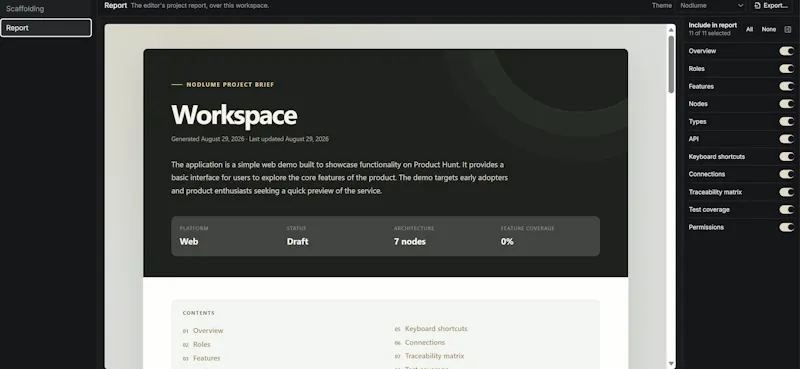Viewport: 800px width, 369px height.
Task: Open Keyboard shortcuts link in contents
Action: (436, 329)
